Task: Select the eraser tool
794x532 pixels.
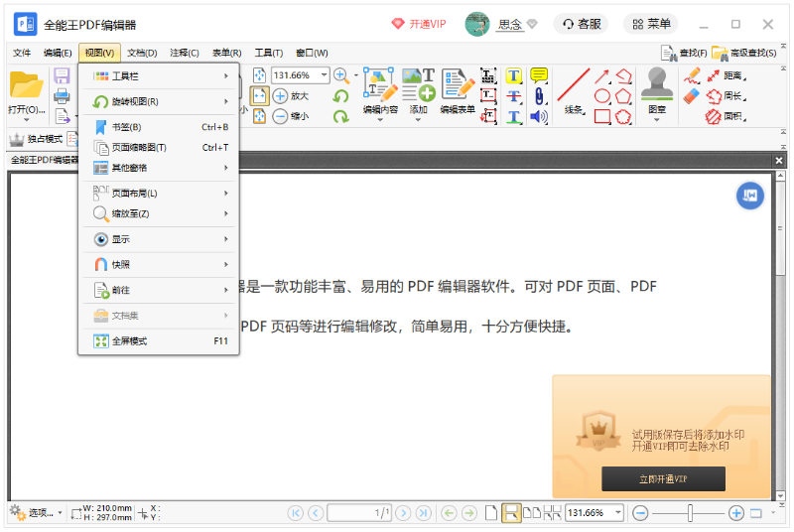Action: click(691, 96)
